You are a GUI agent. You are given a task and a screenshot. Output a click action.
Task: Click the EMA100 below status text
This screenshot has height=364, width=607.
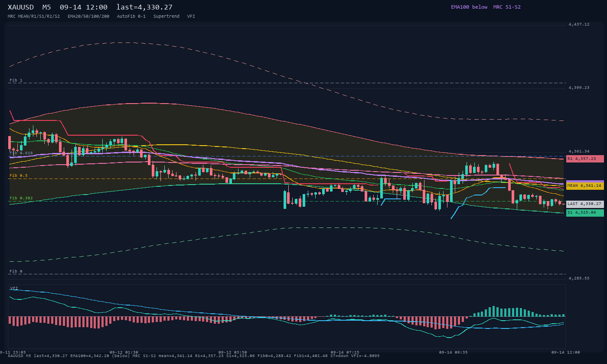tap(469, 7)
